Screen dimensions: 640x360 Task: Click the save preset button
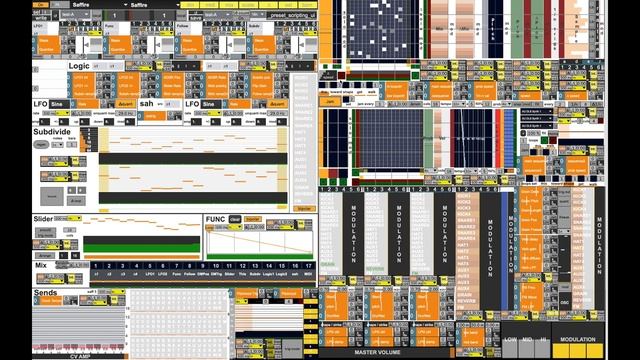point(196,18)
